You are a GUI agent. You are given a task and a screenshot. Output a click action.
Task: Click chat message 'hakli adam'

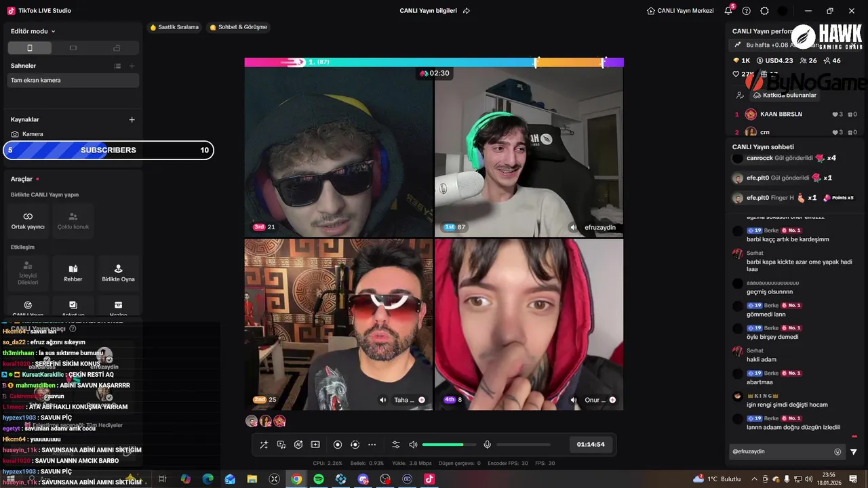(x=761, y=359)
